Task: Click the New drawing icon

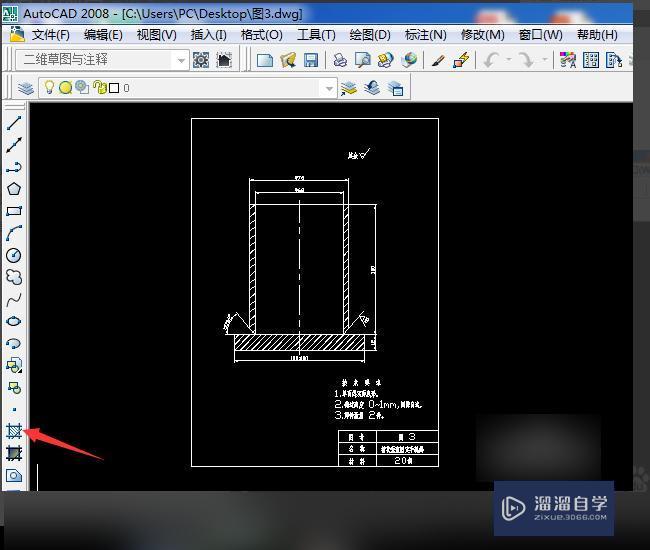Action: tap(265, 61)
